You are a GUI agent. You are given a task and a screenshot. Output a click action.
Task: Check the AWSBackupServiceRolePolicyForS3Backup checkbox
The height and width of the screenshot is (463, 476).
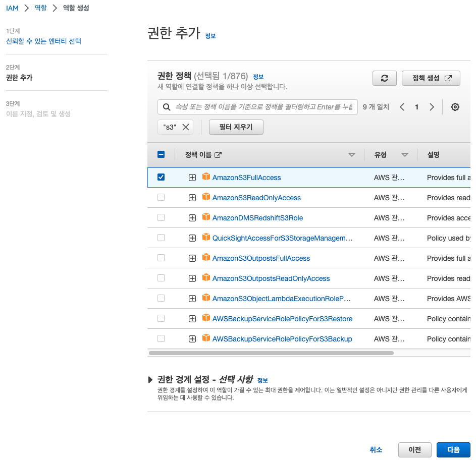coord(161,338)
